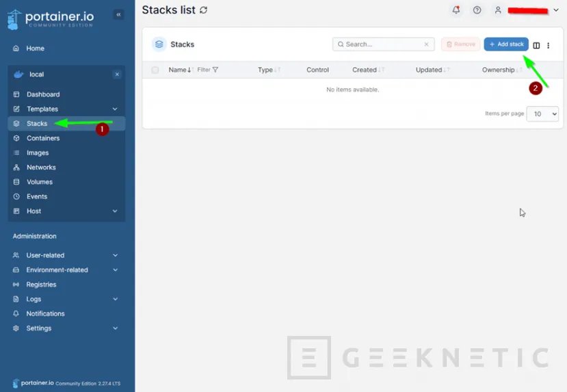Expand the Settings submenu chevron
The height and width of the screenshot is (392, 567).
pos(116,328)
